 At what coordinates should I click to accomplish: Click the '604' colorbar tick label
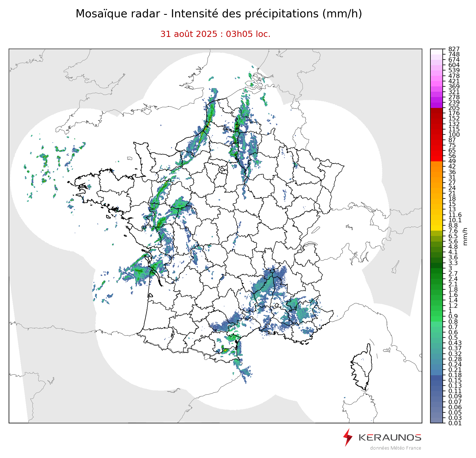click(x=454, y=65)
